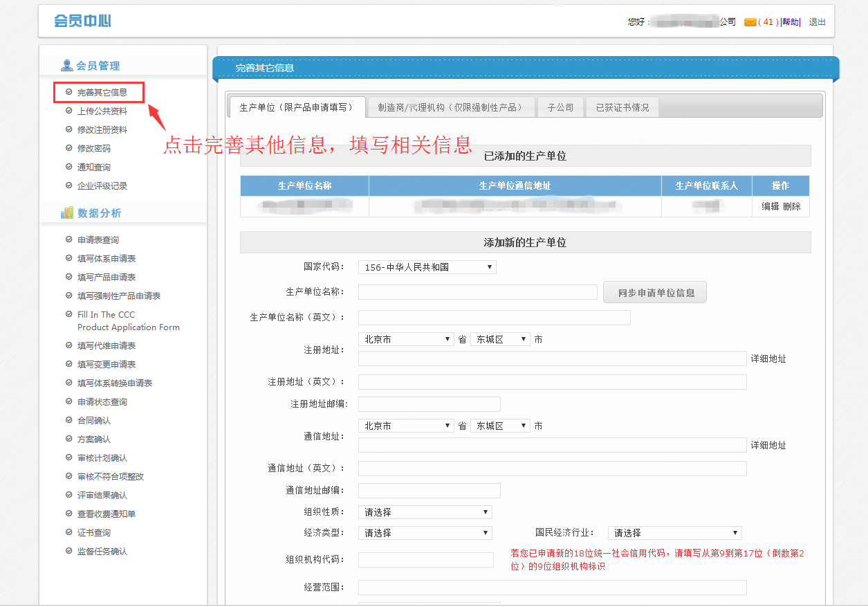Click bullet icon beside 申请表查询

point(68,239)
